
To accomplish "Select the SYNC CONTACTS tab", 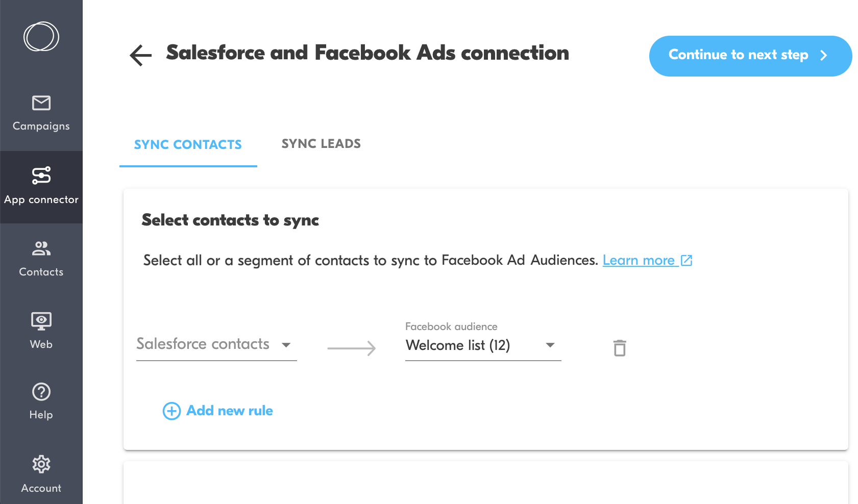I will pos(188,144).
